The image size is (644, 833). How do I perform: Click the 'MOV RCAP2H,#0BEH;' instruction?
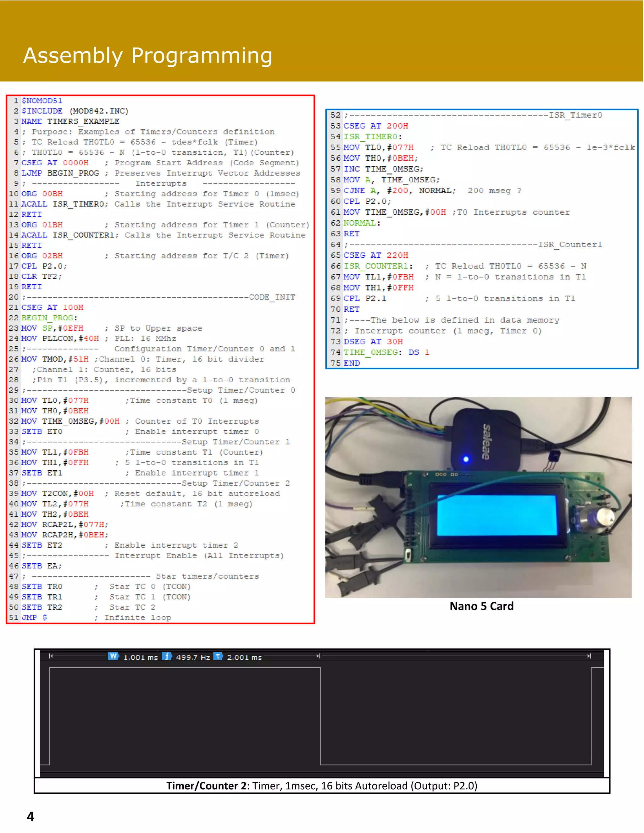click(x=65, y=535)
